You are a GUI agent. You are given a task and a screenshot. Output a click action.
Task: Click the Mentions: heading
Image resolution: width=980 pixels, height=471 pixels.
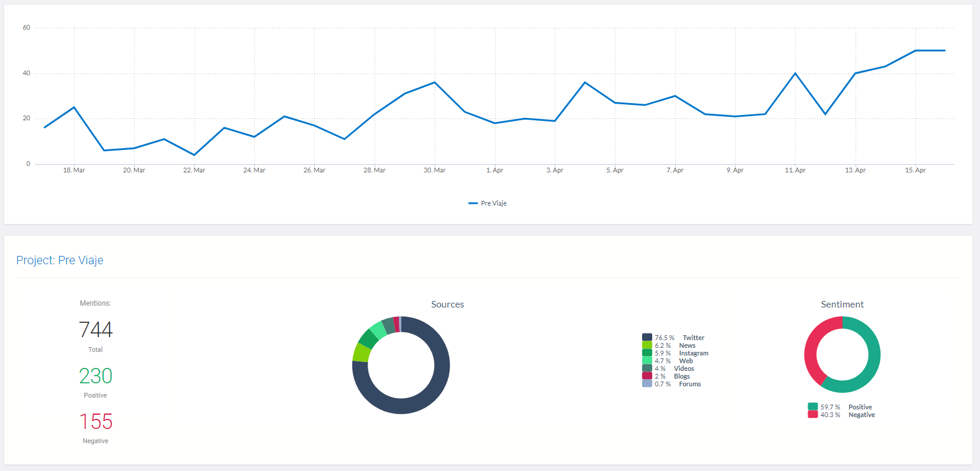pos(95,303)
